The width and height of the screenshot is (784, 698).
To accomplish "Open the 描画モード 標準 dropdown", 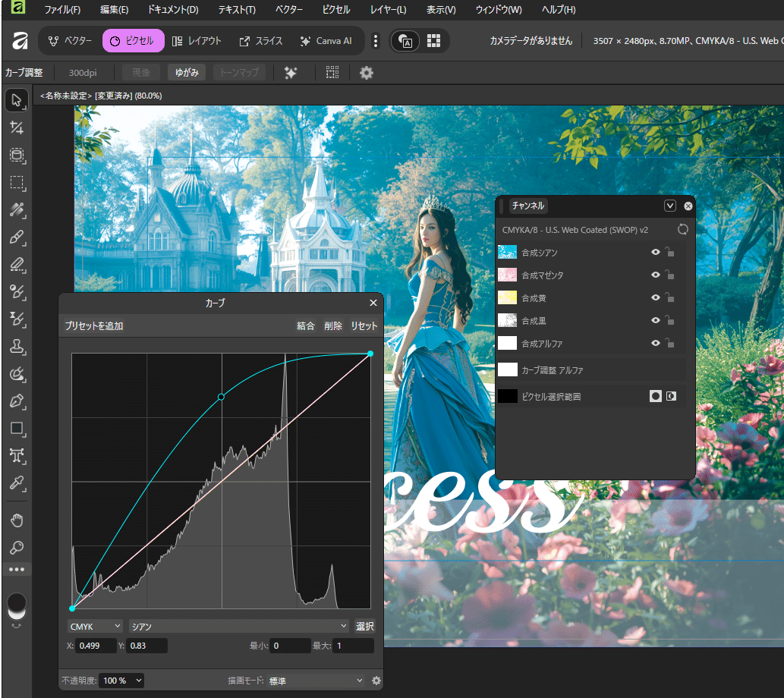I will [316, 681].
